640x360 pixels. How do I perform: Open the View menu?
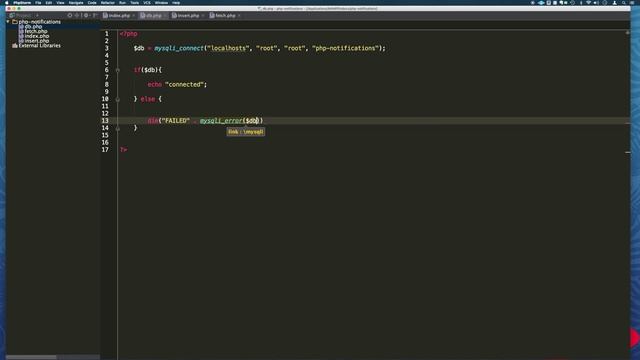pos(60,2)
